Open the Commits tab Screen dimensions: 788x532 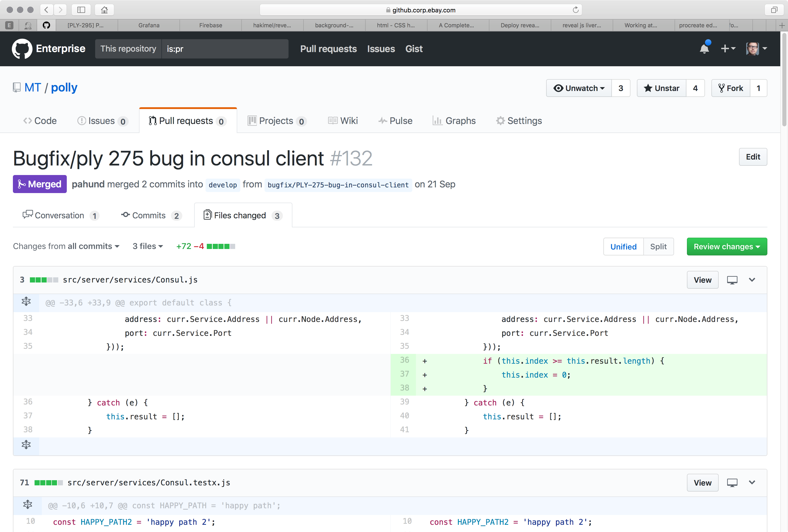(x=149, y=215)
